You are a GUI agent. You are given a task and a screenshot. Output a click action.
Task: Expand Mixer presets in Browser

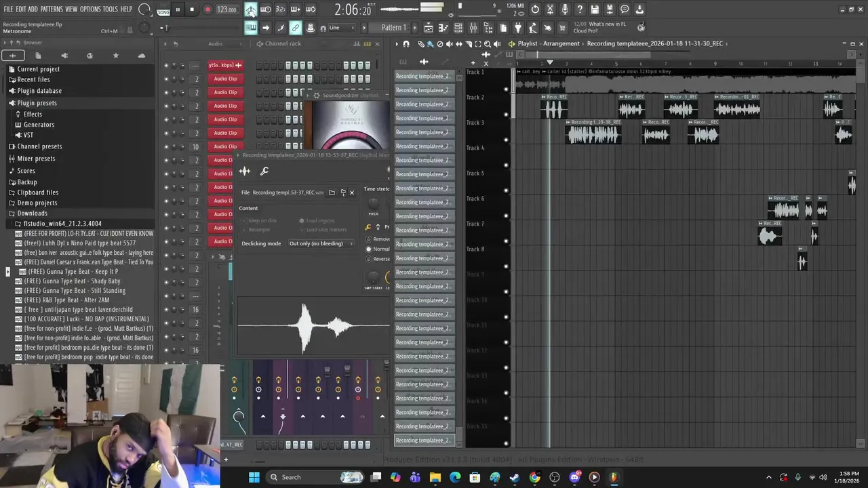coord(36,159)
